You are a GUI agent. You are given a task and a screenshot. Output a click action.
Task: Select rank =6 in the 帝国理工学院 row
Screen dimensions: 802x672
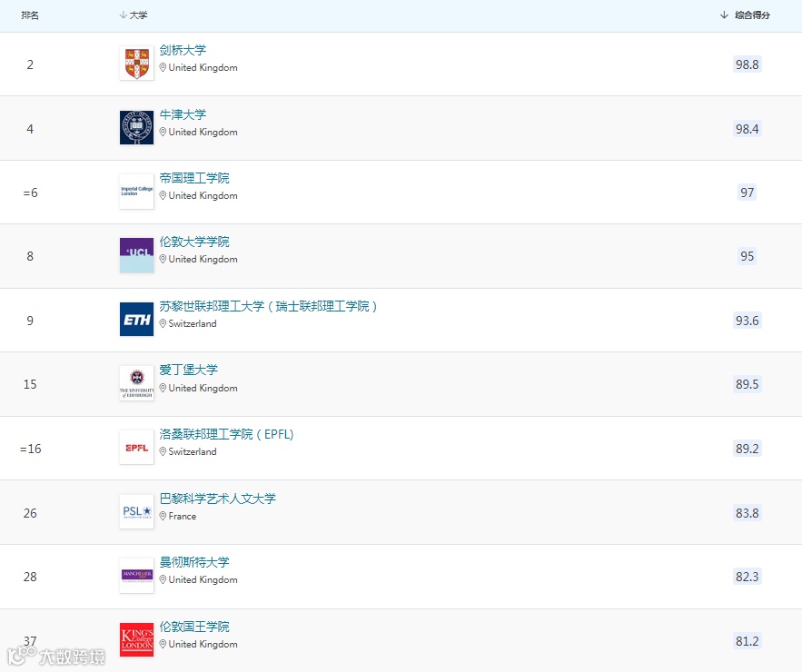click(x=30, y=193)
